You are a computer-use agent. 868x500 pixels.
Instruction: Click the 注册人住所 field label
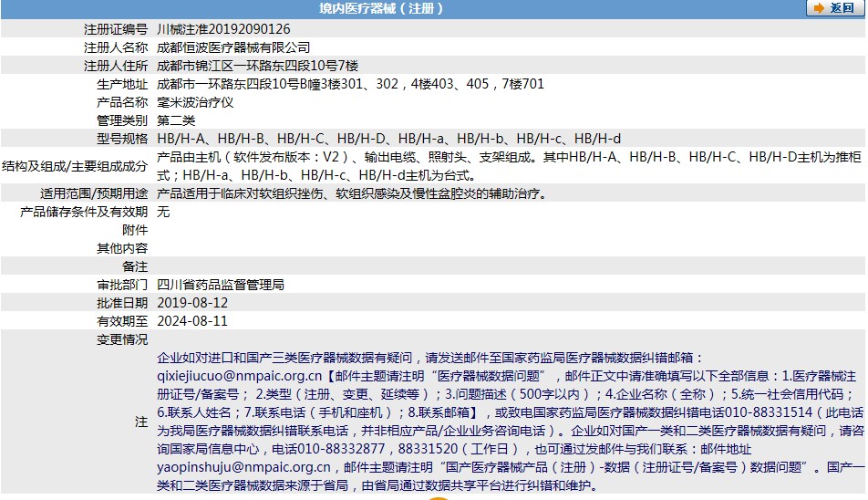[116, 66]
